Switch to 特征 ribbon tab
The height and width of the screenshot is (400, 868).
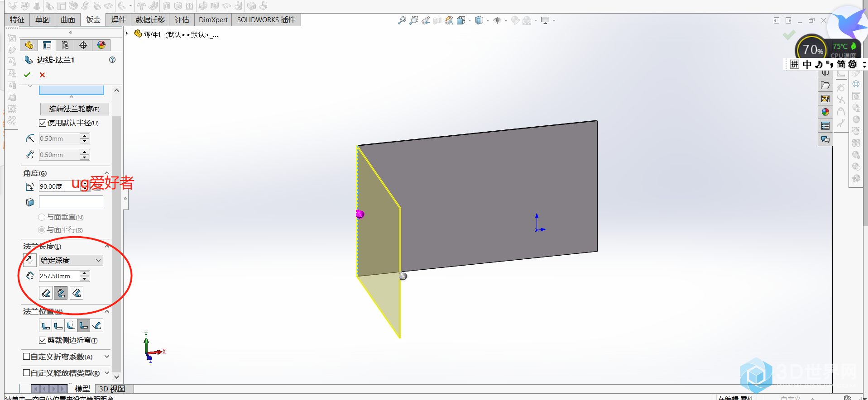(x=17, y=20)
